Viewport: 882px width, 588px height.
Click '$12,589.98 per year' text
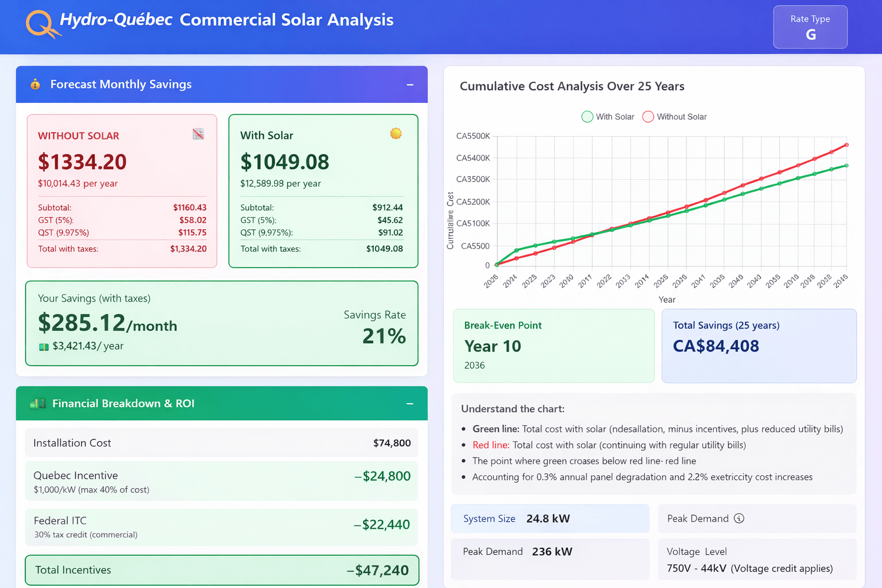pos(280,184)
